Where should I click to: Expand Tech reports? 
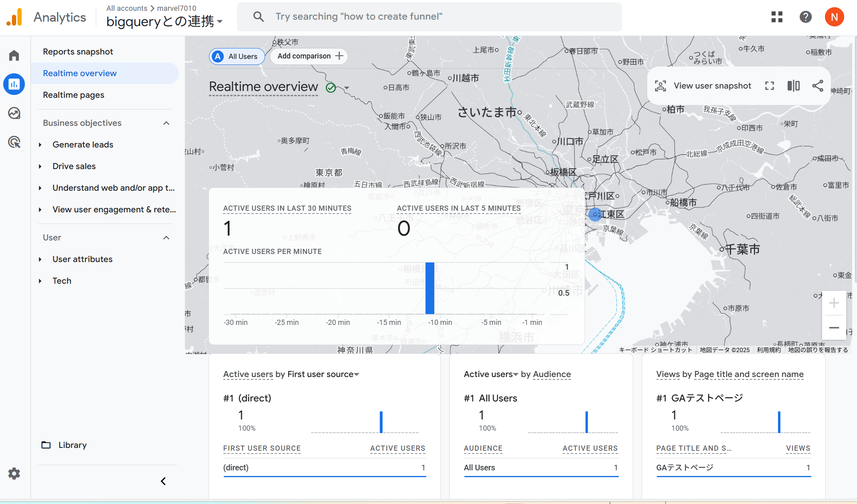point(40,281)
